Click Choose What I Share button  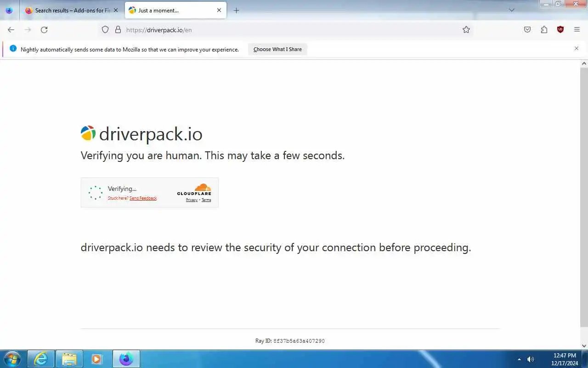[x=277, y=49]
